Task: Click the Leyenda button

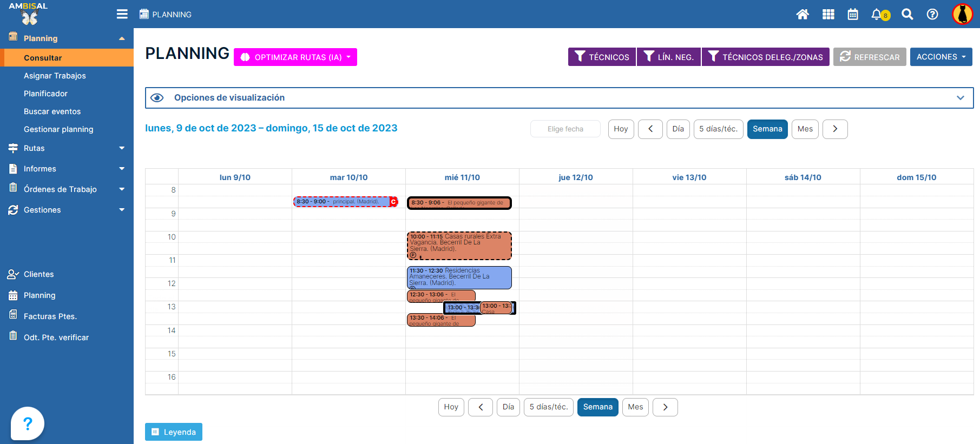Action: click(174, 432)
